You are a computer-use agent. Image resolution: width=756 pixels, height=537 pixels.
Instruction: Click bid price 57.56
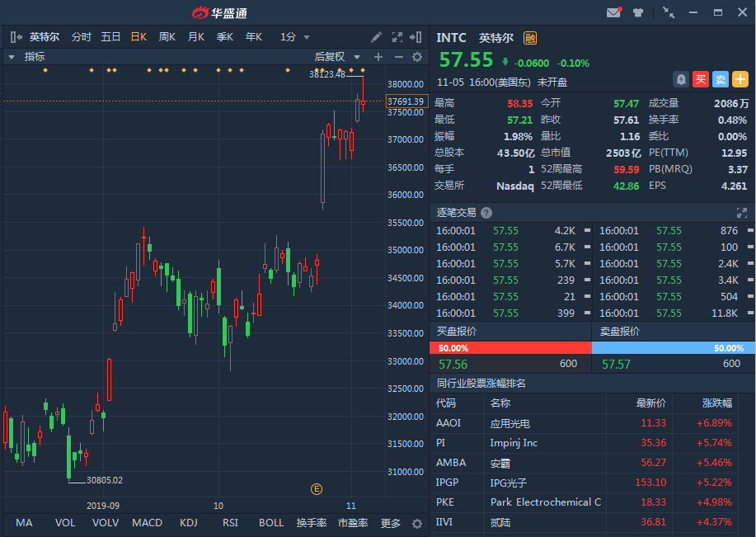[453, 365]
